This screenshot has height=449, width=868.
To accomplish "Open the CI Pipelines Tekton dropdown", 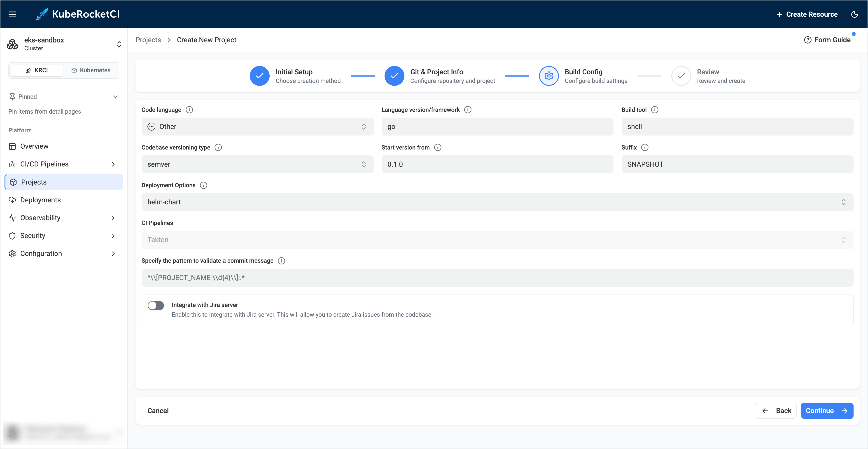I will (497, 240).
